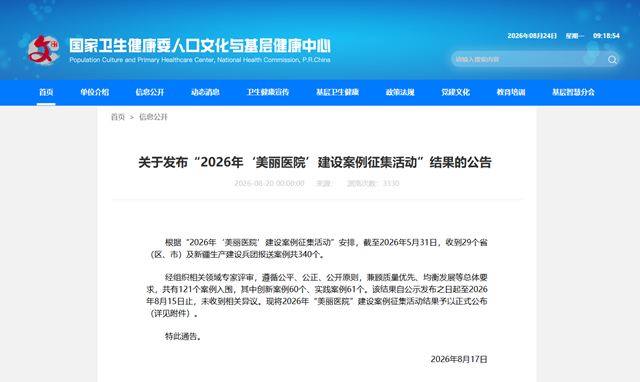Click the site title 国家卫生健康委人口文化与基层健康中心
This screenshot has width=640, height=382.
[200, 46]
